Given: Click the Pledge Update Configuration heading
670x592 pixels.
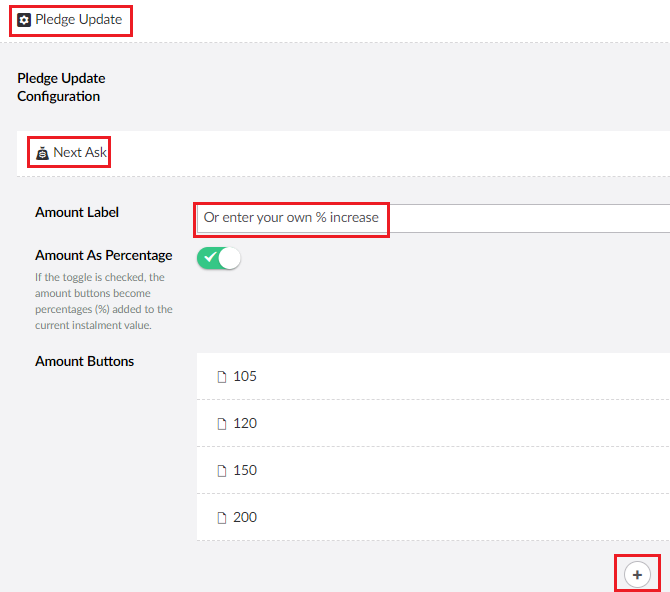Looking at the screenshot, I should coord(61,87).
